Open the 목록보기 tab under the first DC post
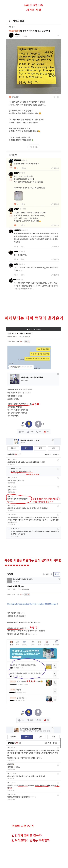68x868 pixels. click(x=13, y=448)
